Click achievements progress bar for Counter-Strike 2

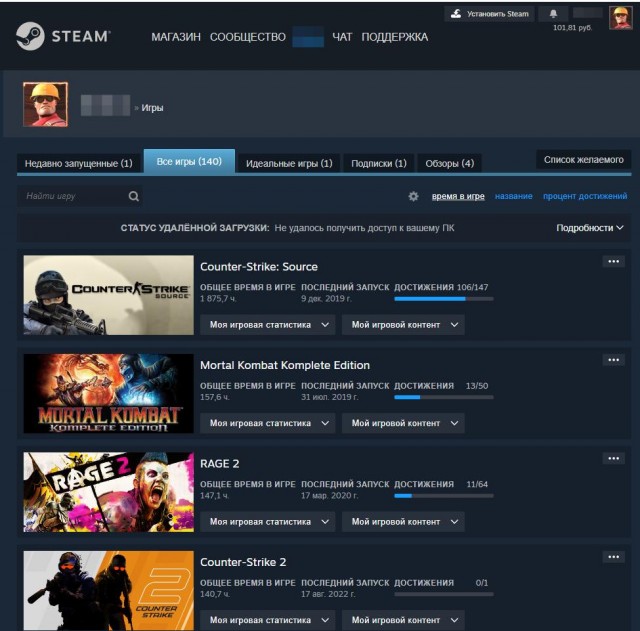444,594
